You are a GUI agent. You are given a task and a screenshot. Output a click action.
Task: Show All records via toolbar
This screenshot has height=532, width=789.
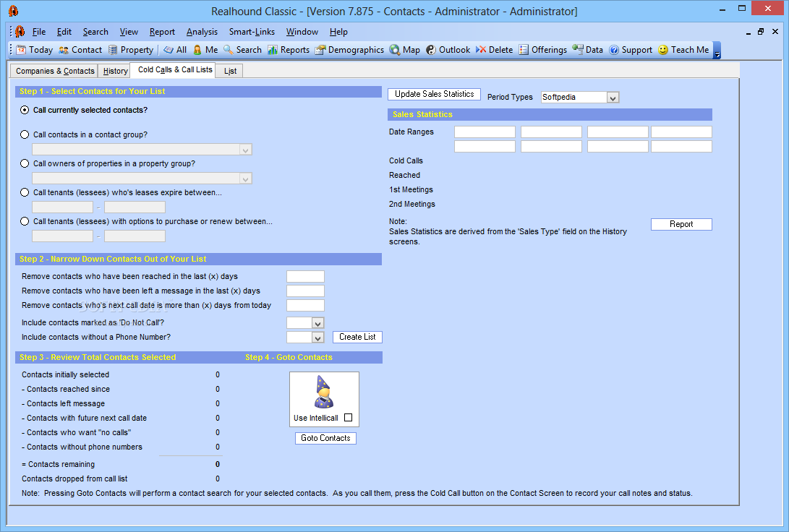point(175,50)
